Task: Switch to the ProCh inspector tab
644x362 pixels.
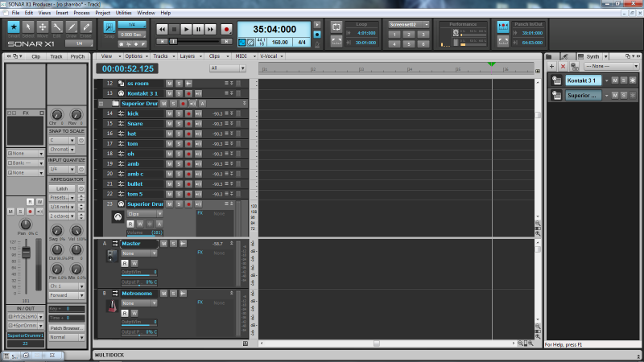Action: pos(77,56)
